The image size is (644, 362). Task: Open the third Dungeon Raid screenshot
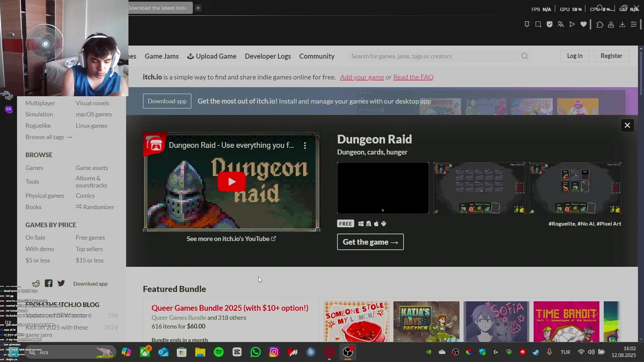click(575, 188)
